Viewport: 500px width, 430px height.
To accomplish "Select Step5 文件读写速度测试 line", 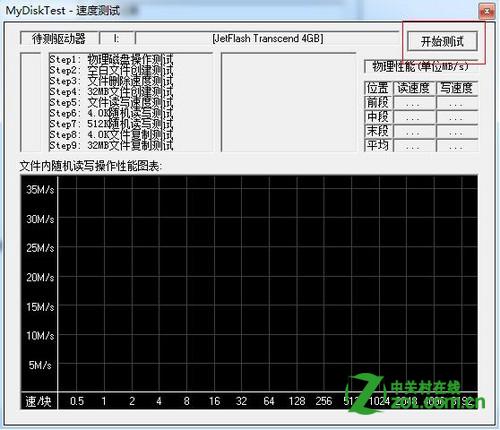I will click(111, 102).
